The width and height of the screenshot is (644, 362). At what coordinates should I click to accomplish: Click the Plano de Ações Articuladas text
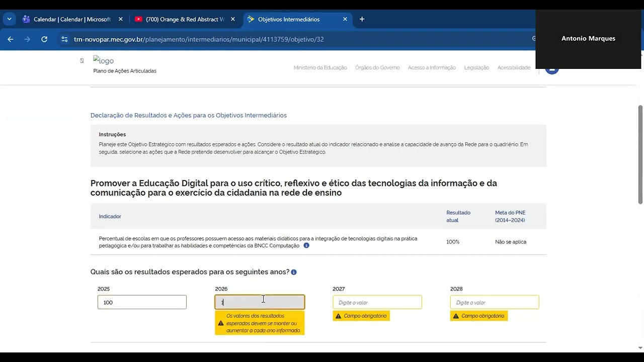(x=125, y=71)
